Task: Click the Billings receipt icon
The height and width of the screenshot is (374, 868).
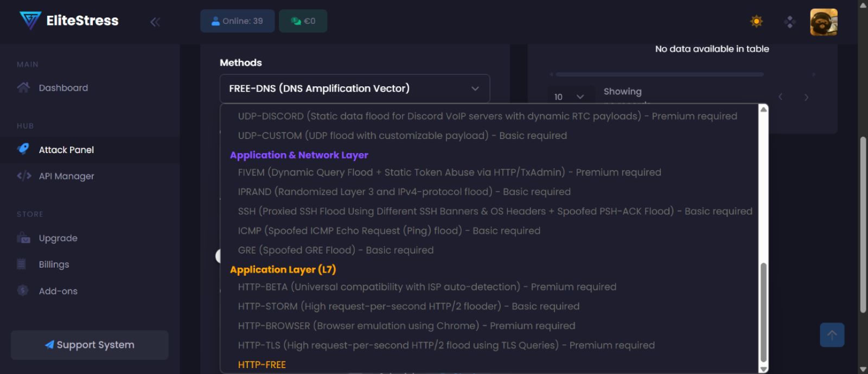Action: 22,264
